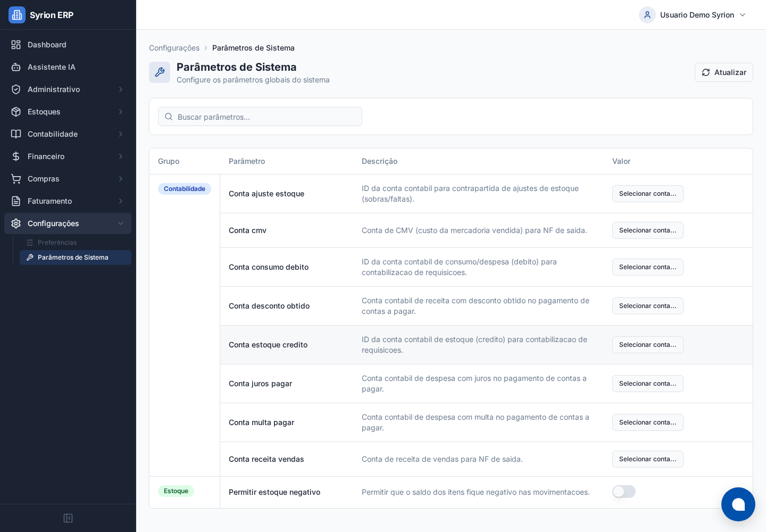Screen dimensions: 766x532
Task: Click the refresh icon in Atualizar
Action: point(706,72)
